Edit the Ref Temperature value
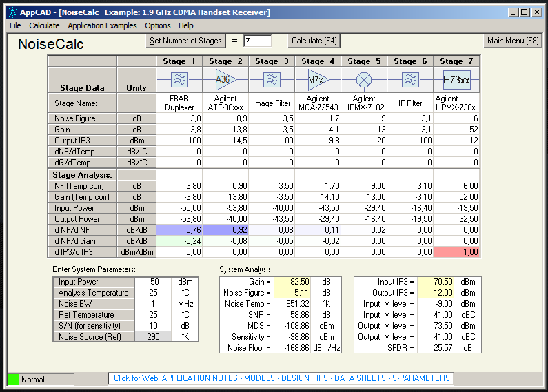This screenshot has height=392, width=548. [153, 315]
